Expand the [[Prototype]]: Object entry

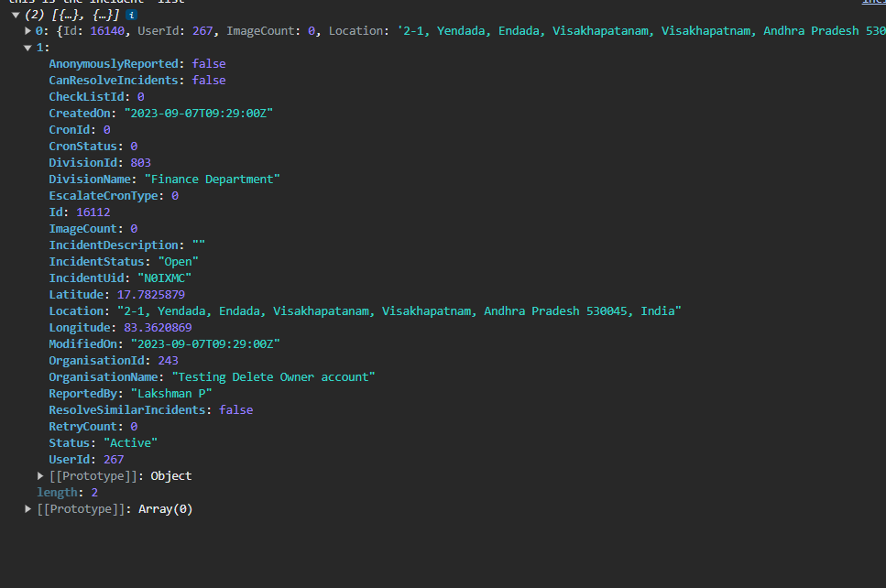pos(40,476)
